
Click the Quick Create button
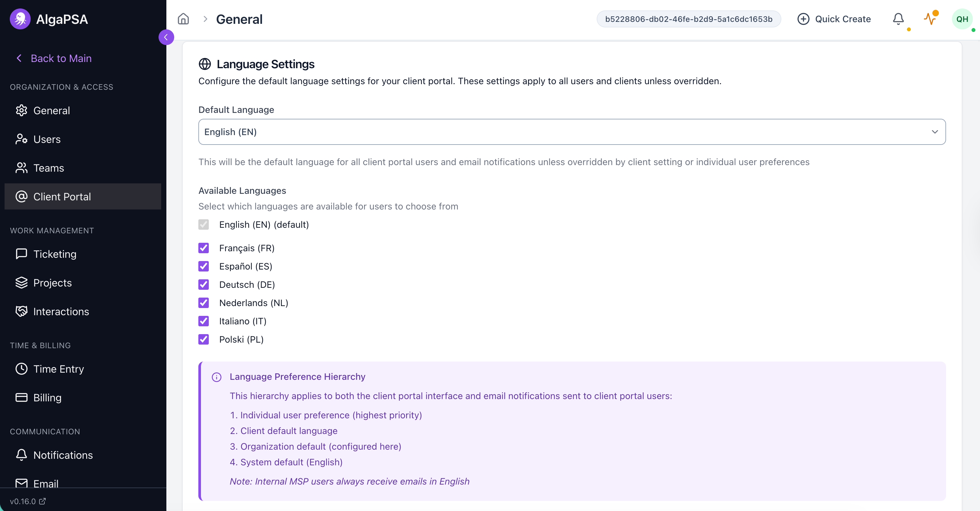point(834,19)
